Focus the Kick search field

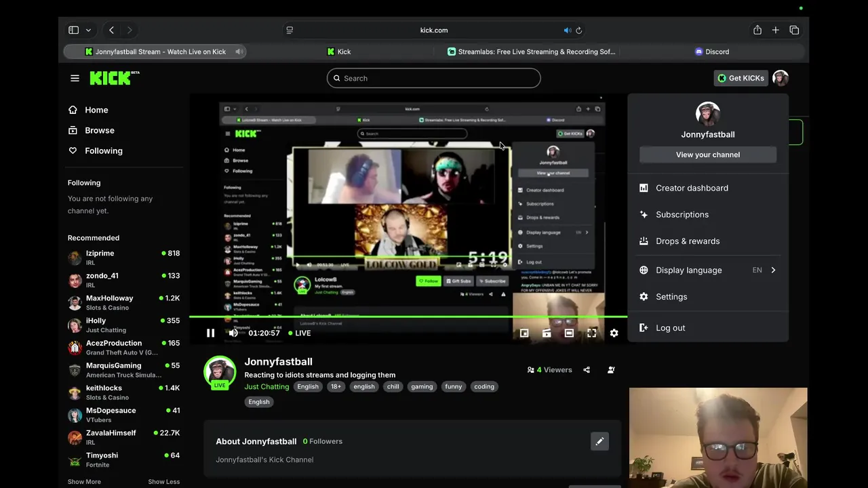click(x=434, y=78)
